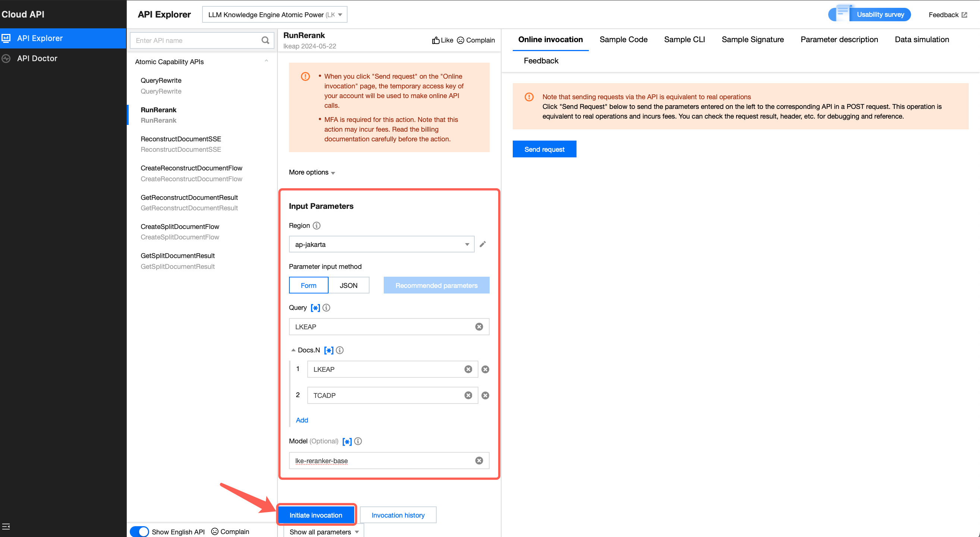Click the pencil icon next to the region field
The height and width of the screenshot is (537, 980).
tap(483, 244)
